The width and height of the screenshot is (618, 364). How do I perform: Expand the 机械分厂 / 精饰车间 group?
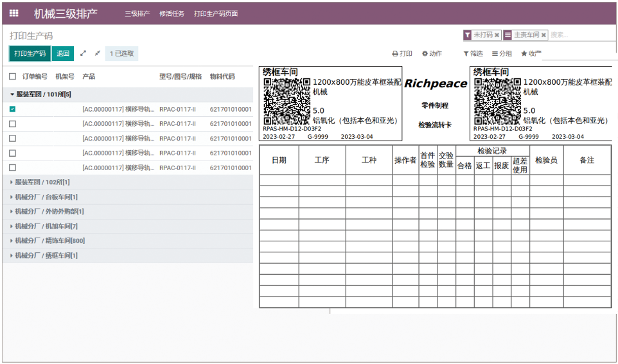(49, 241)
